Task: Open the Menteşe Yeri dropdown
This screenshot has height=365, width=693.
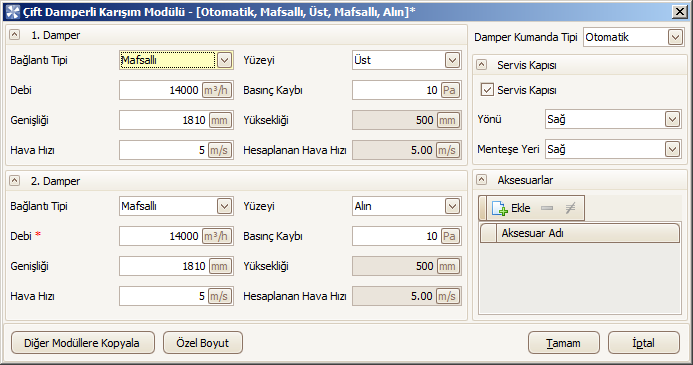Action: 672,149
